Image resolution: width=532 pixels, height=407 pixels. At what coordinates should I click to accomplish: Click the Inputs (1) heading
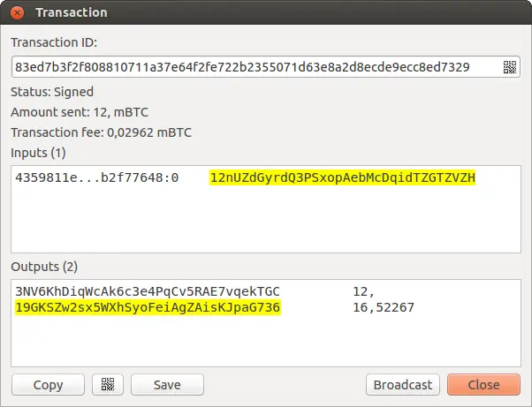pos(38,153)
